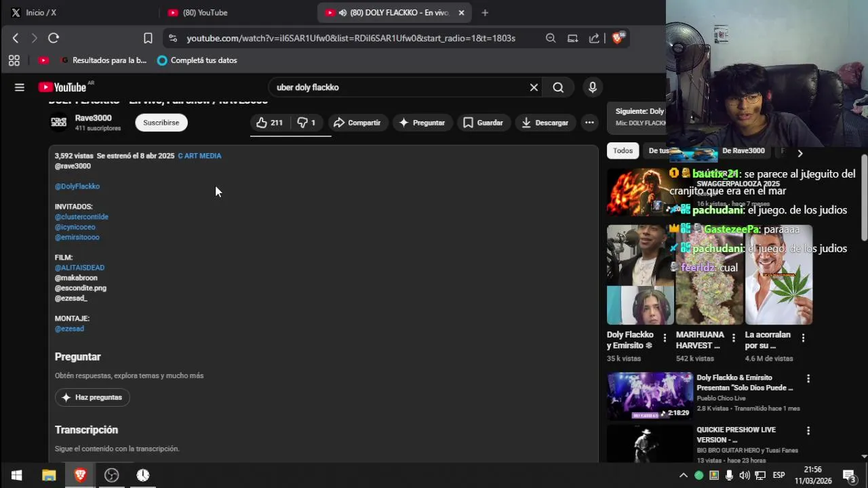
Task: Select the Todos filter chip
Action: tap(623, 151)
